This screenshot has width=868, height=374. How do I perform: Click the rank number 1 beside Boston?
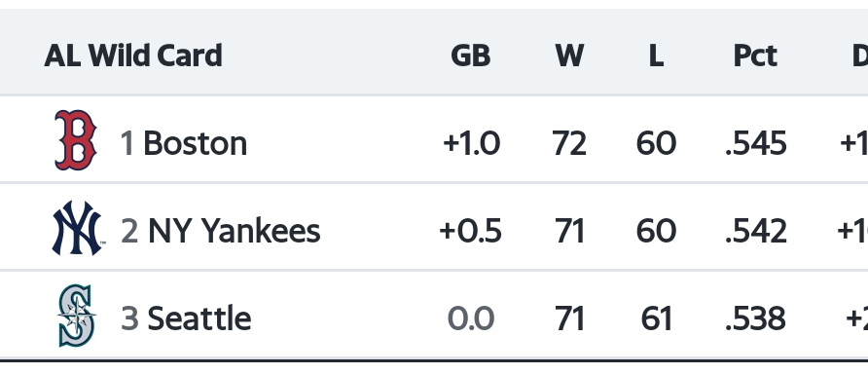pyautogui.click(x=127, y=143)
